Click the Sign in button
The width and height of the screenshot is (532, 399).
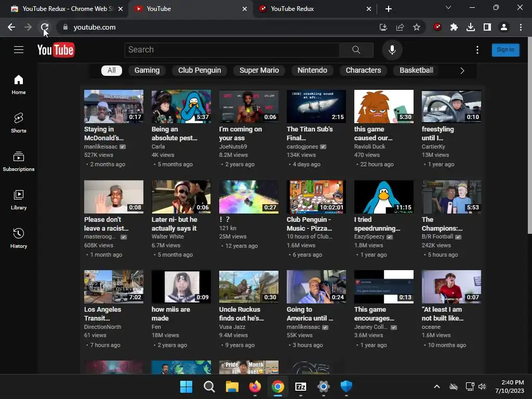point(506,50)
